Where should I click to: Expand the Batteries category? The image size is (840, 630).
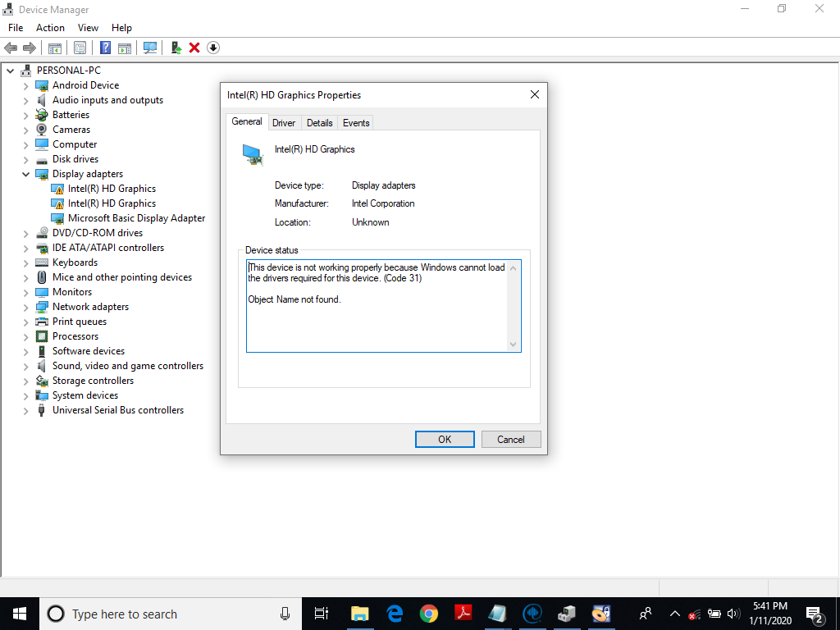25,115
